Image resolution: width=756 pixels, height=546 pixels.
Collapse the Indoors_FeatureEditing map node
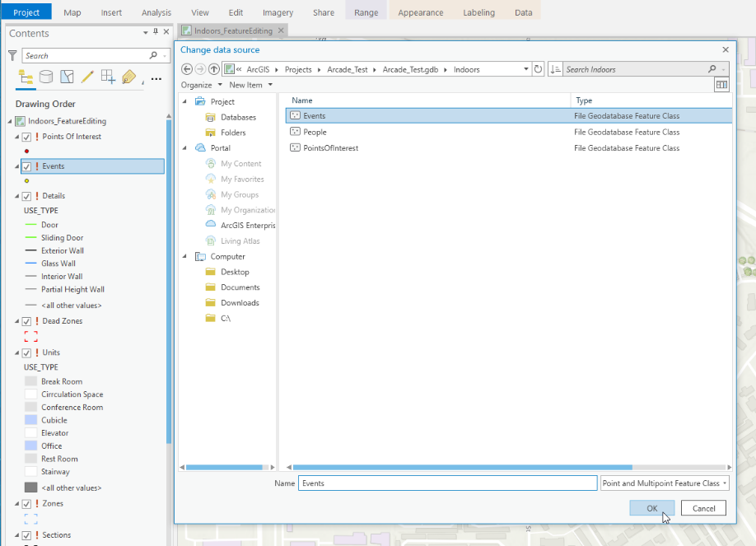click(10, 122)
